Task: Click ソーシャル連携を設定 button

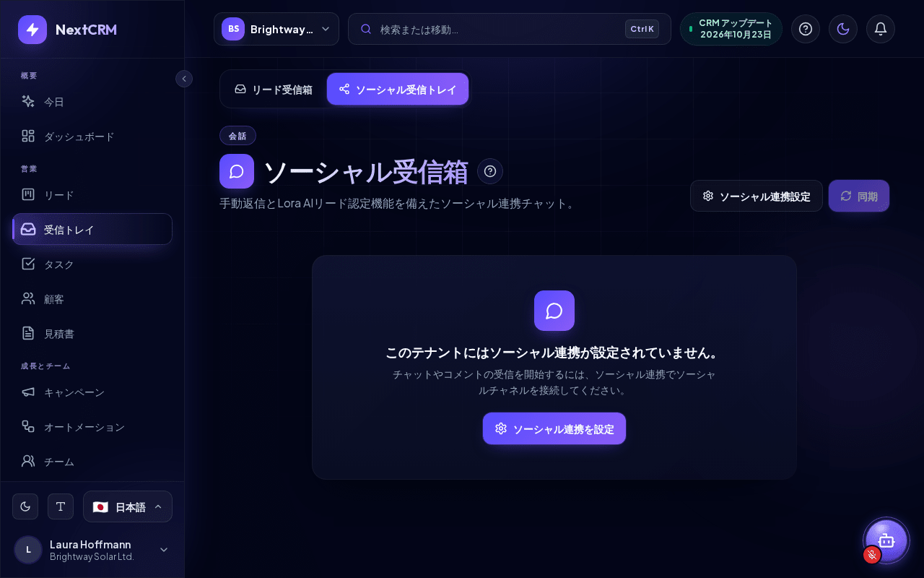Action: (554, 428)
